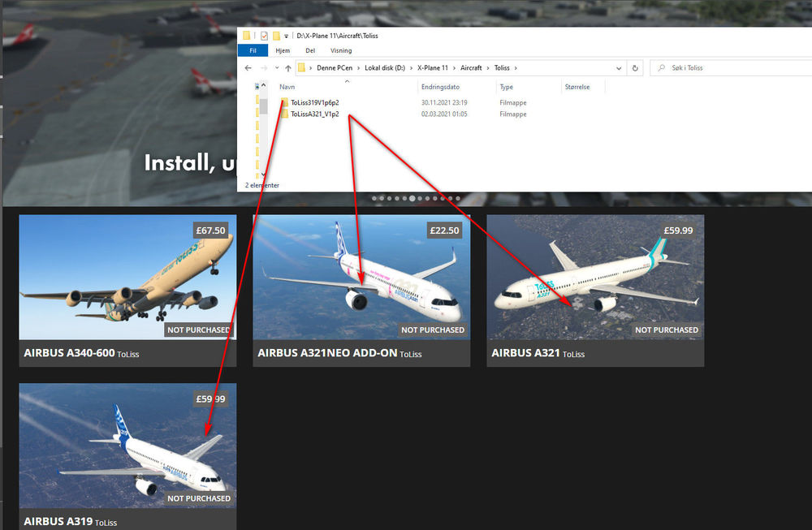Refresh the Toliss folder view

[636, 68]
